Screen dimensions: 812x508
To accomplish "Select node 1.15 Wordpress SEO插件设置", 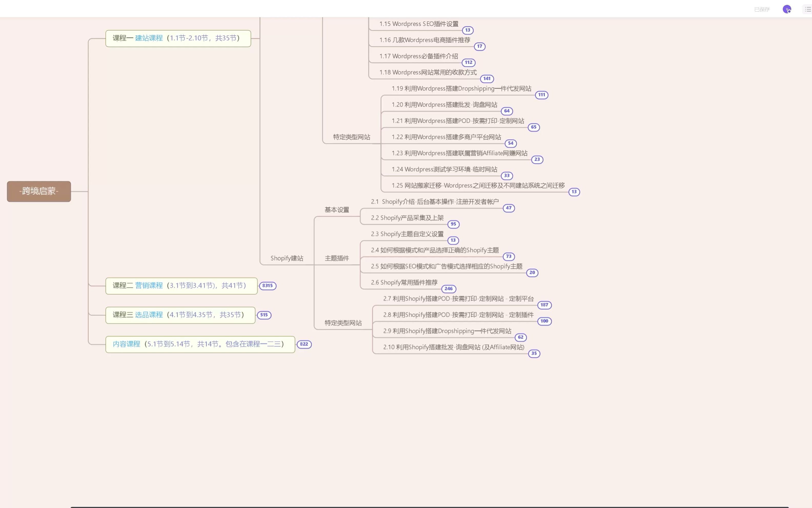I will point(419,24).
